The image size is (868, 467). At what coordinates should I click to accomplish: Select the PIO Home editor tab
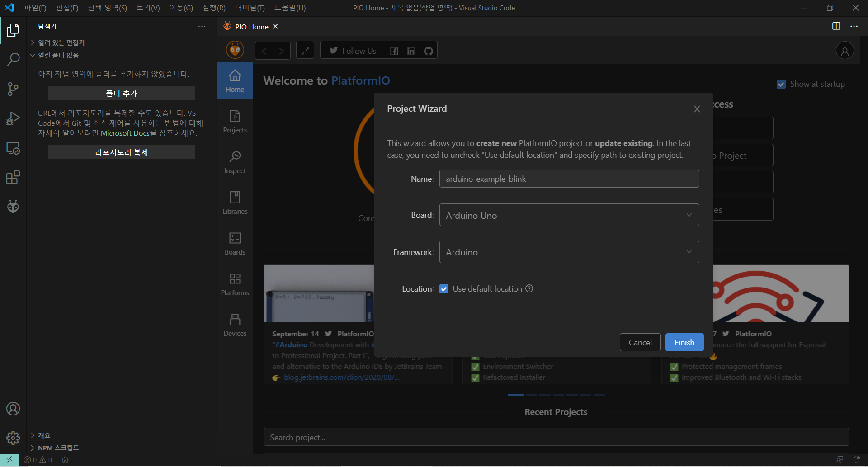[251, 27]
